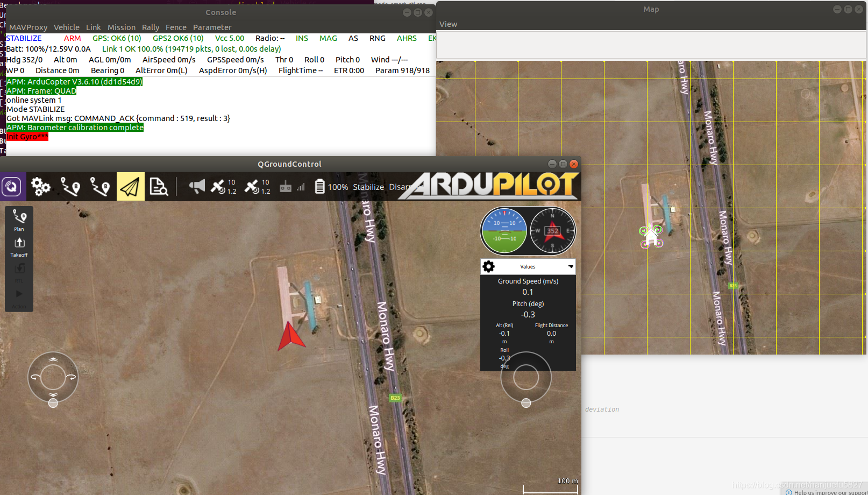The width and height of the screenshot is (868, 495).
Task: Click INS status in Console
Action: coord(302,38)
